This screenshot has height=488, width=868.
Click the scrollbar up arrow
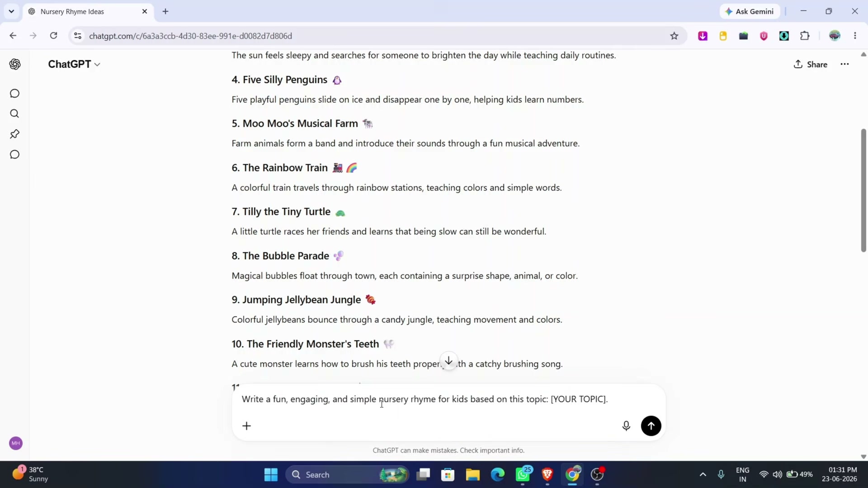point(863,54)
